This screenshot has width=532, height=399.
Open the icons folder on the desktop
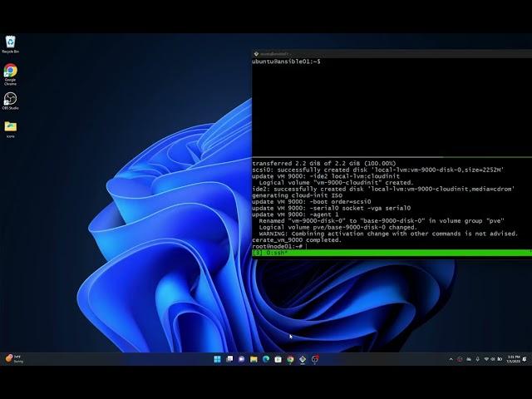11,130
